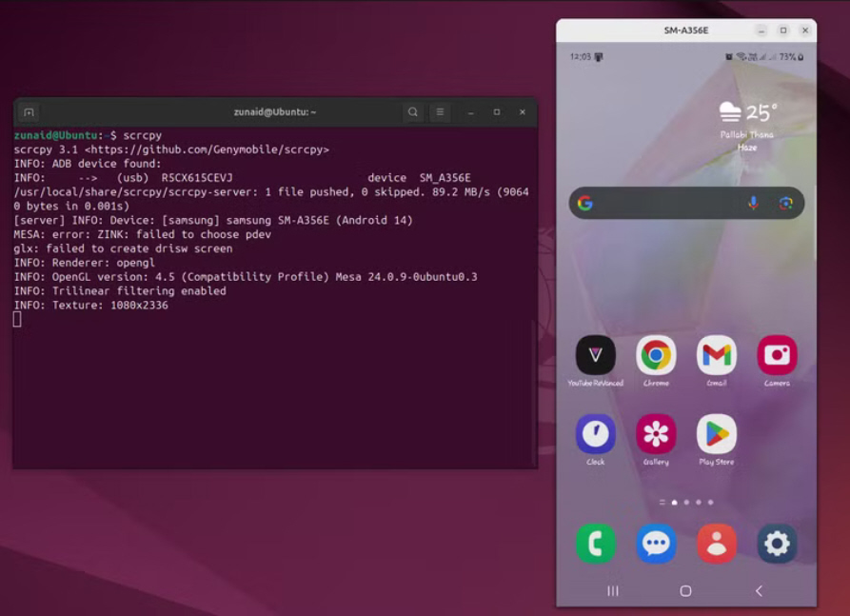Tap phone battery 73% status indicator
Image resolution: width=850 pixels, height=616 pixels.
[791, 57]
